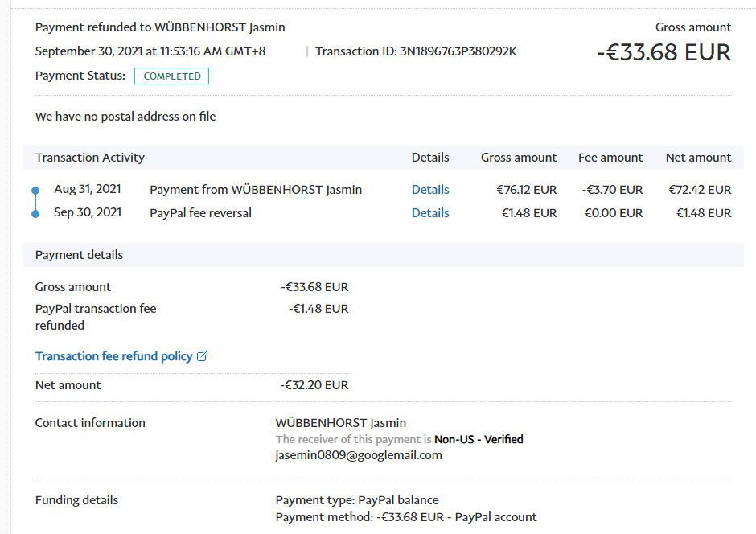
Task: Click the Sep 30 timeline dot
Action: pyautogui.click(x=35, y=214)
